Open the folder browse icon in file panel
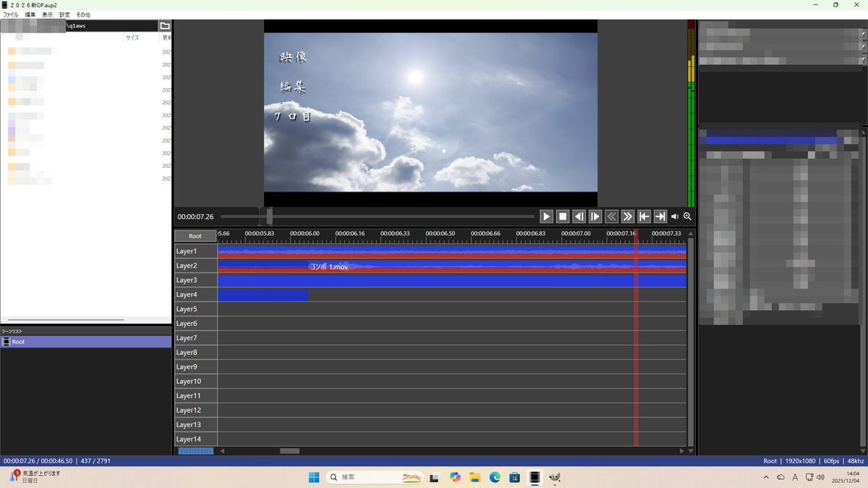 coord(165,26)
